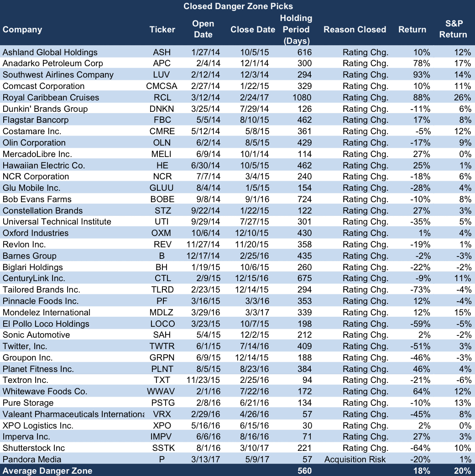The image size is (475, 476).
Task: Select the 'Average Danger Zone' summary label
Action: point(47,471)
